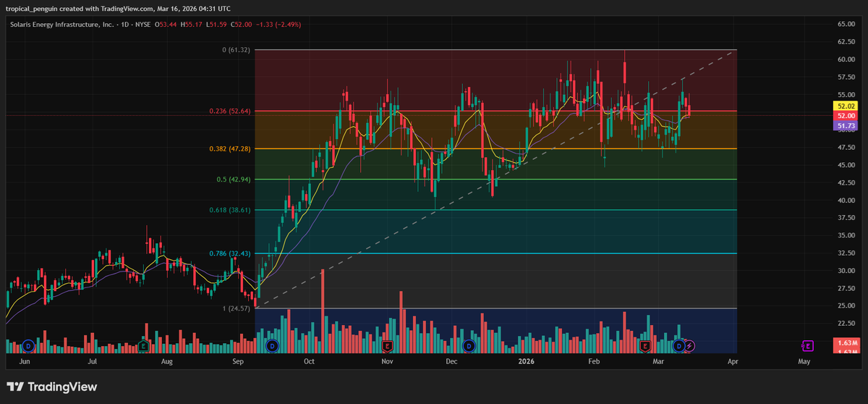The image size is (868, 404).
Task: Click the 22.50 price axis label
Action: [846, 323]
